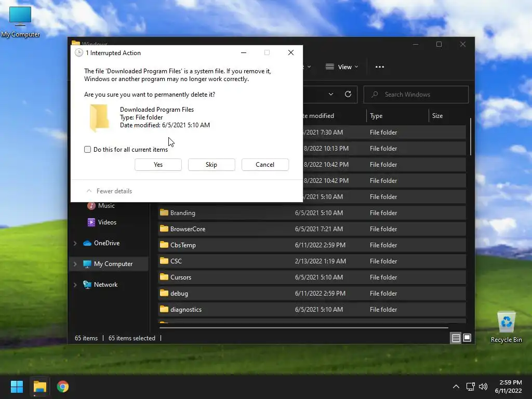Open File Explorer from the taskbar

coord(39,387)
